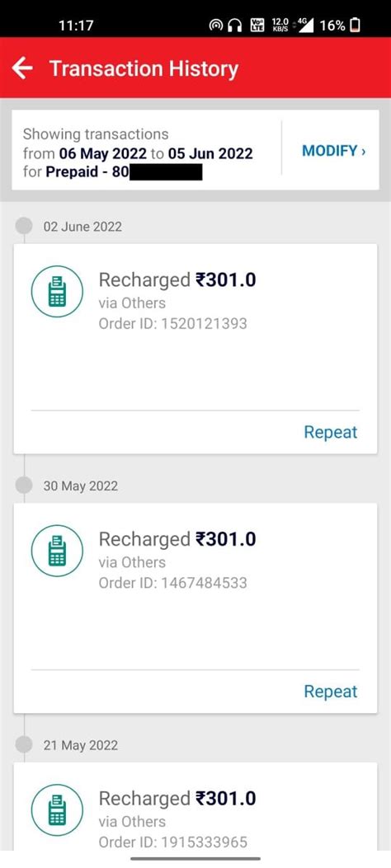Image resolution: width=391 pixels, height=868 pixels.
Task: Open MODIFY to change date range
Action: pyautogui.click(x=333, y=151)
